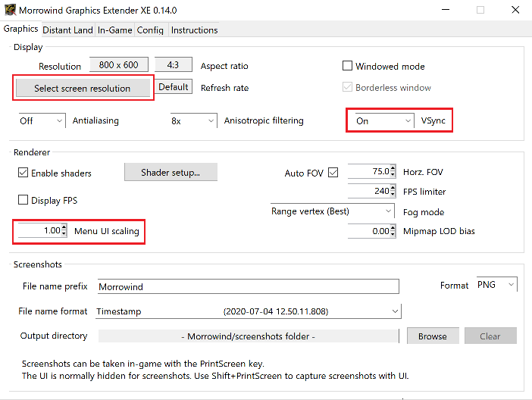The height and width of the screenshot is (400, 532).
Task: Check the Display FPS option
Action: tap(23, 201)
